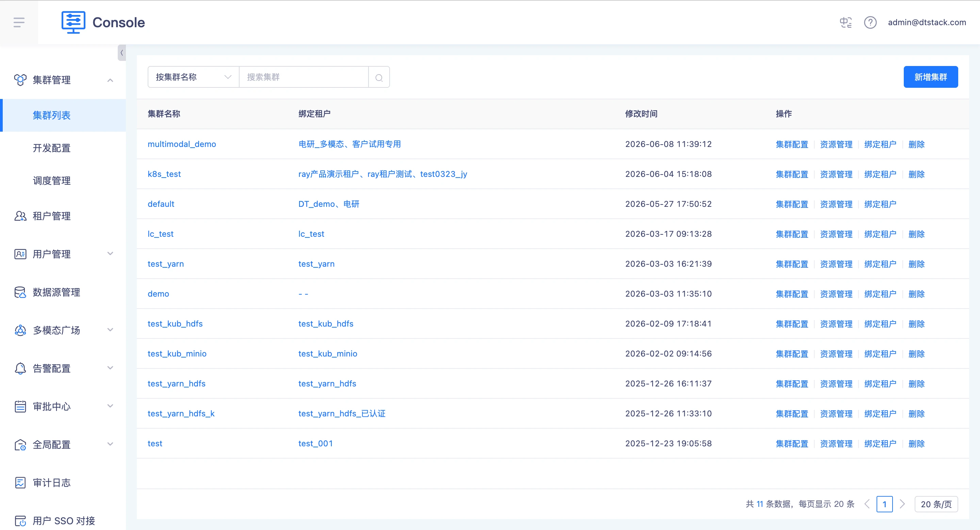Click the 租户管理 sidebar icon
The width and height of the screenshot is (980, 530).
(x=20, y=216)
